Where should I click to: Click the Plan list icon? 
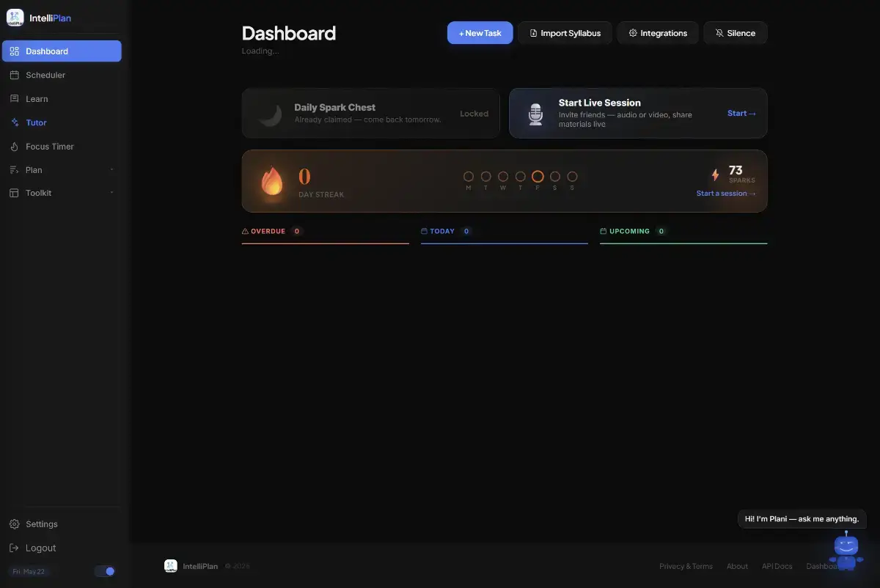(15, 169)
